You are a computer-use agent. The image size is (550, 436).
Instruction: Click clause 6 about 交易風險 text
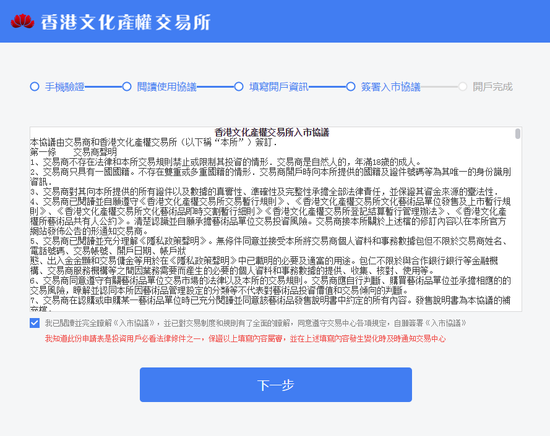(270, 286)
